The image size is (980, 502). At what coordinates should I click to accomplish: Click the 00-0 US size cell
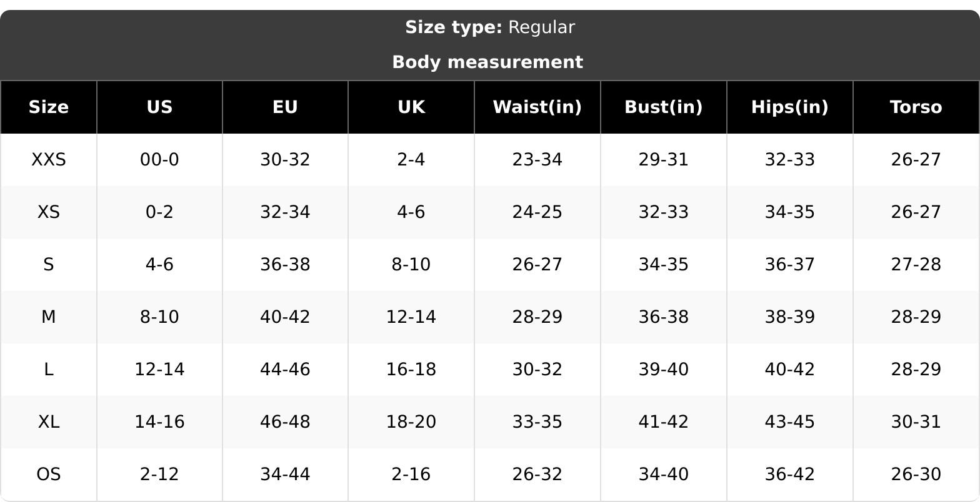click(159, 160)
